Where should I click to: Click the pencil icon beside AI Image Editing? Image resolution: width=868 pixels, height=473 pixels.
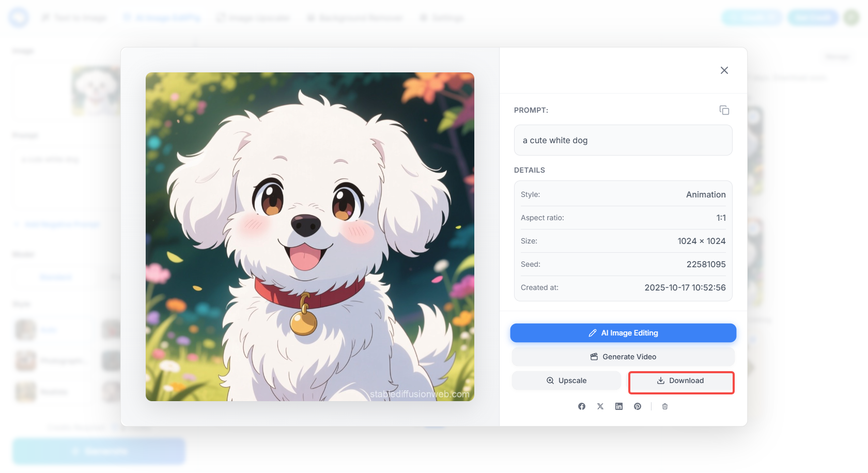592,332
